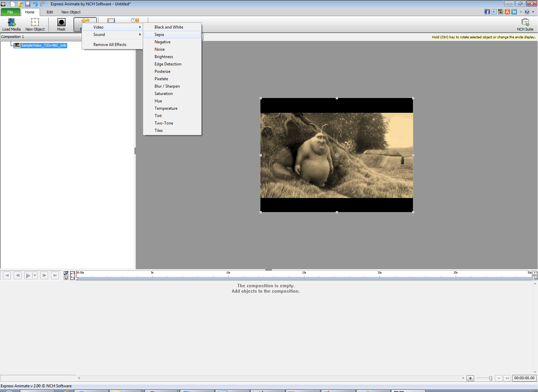Step back one frame
This screenshot has height=392, width=538.
click(x=18, y=276)
